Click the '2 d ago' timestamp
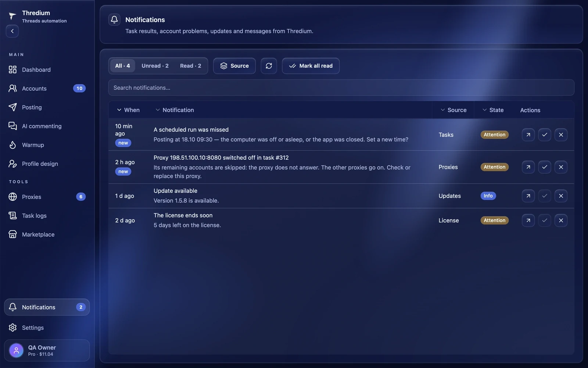 (125, 220)
